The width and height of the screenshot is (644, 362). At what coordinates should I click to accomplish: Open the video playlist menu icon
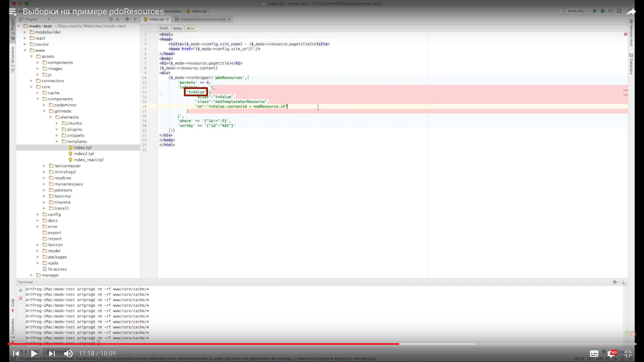(13, 12)
